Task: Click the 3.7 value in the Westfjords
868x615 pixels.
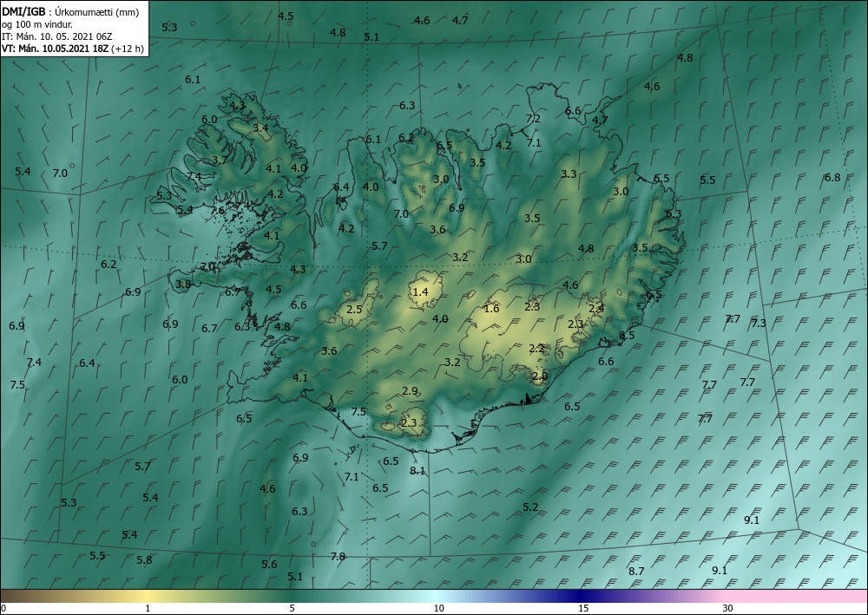Action: click(220, 160)
